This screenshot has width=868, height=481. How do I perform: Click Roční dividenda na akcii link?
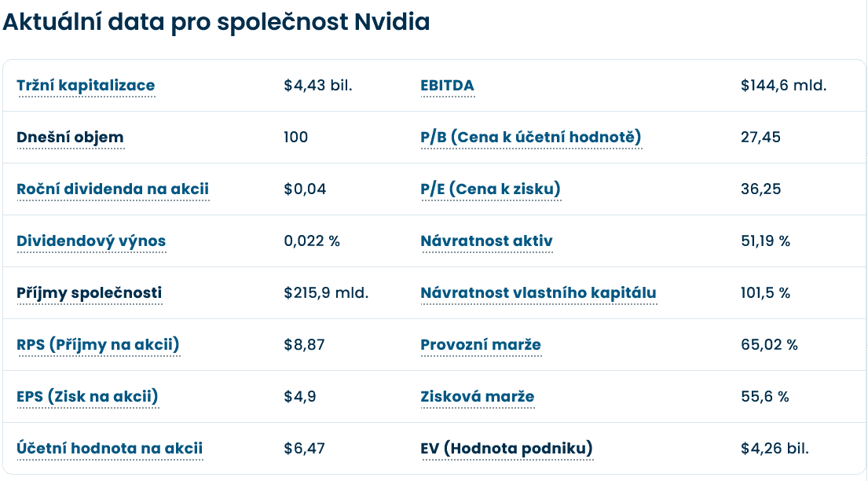(x=112, y=189)
